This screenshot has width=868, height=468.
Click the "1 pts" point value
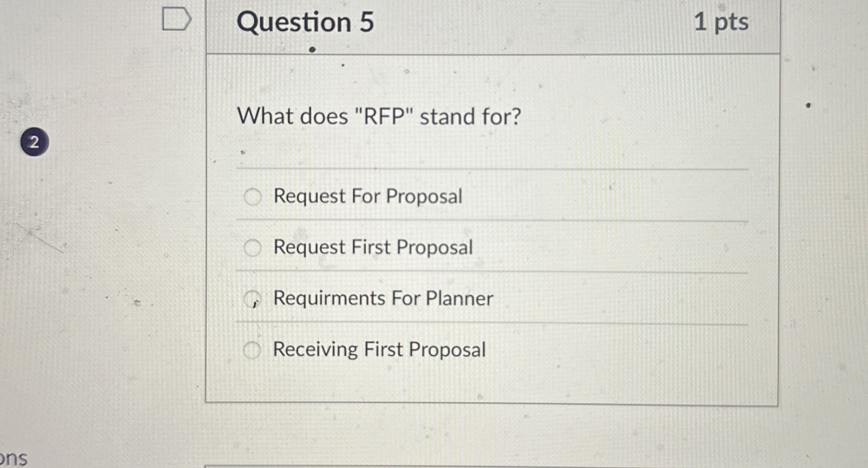click(721, 22)
